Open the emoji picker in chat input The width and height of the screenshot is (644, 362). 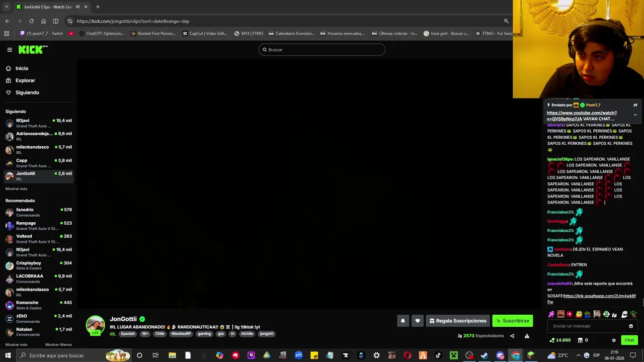pos(631,326)
